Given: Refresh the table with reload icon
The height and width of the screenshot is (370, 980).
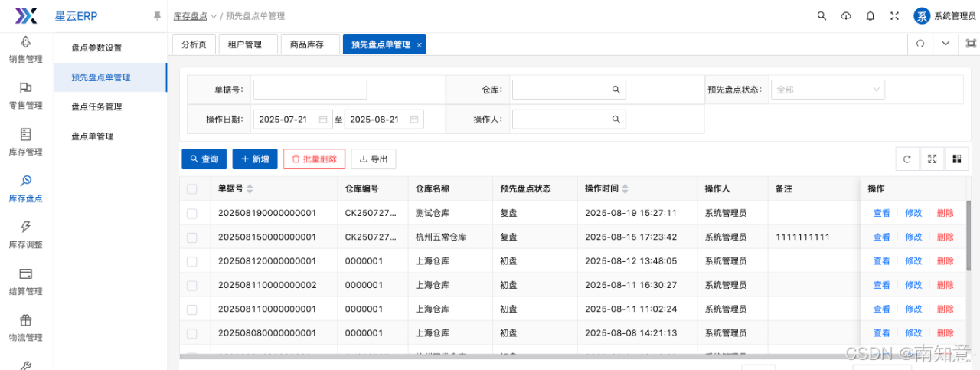Looking at the screenshot, I should click(907, 159).
